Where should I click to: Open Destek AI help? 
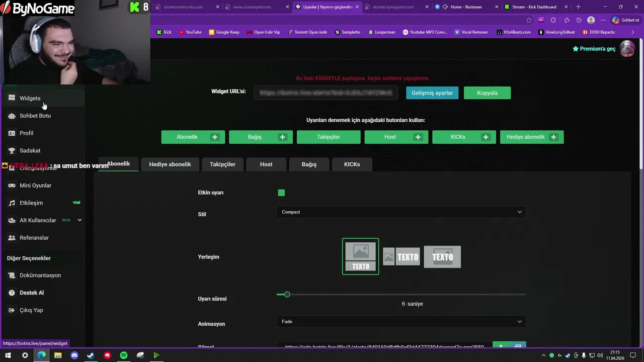click(x=42, y=293)
